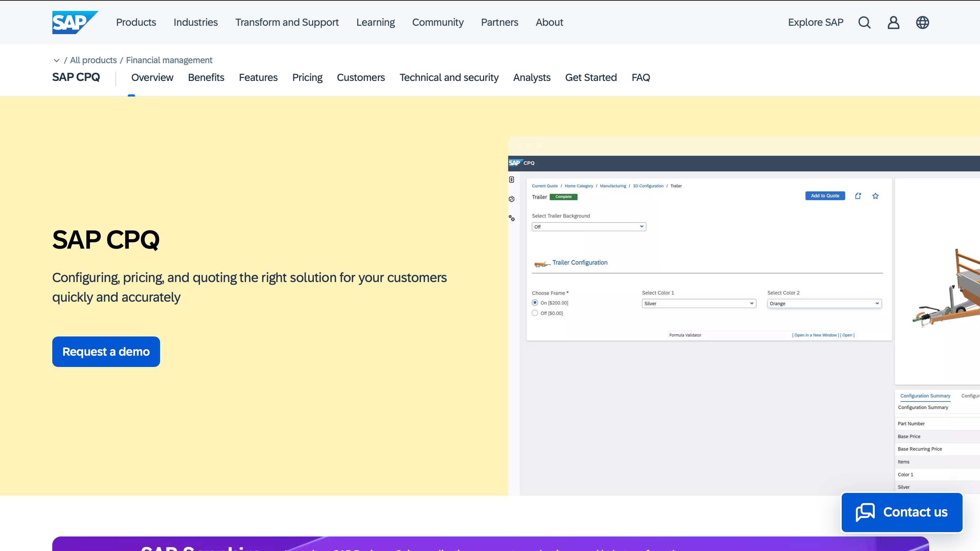This screenshot has width=980, height=551.
Task: Open the Partners menu
Action: [499, 23]
